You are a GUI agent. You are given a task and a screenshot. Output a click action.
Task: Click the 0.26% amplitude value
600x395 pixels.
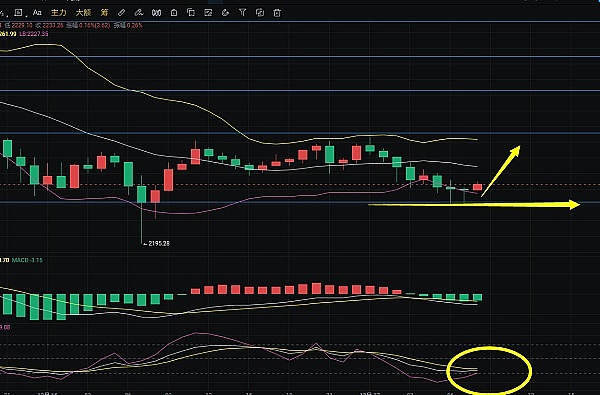(x=135, y=26)
